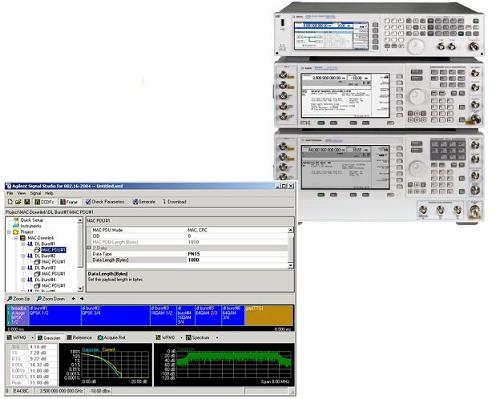Click the Data Length (Bytes) value field
Screen dimensions: 500x399
(237, 260)
